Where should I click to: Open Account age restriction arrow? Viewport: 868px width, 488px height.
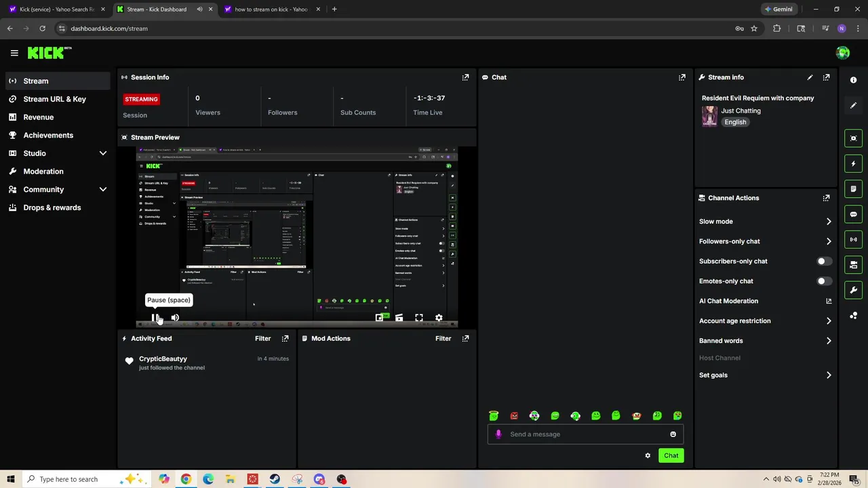829,321
